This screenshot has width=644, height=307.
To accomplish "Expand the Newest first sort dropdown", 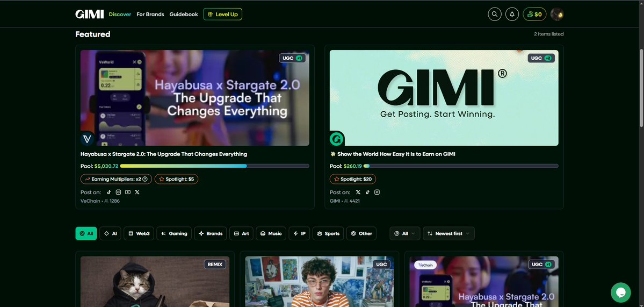I will click(x=449, y=233).
